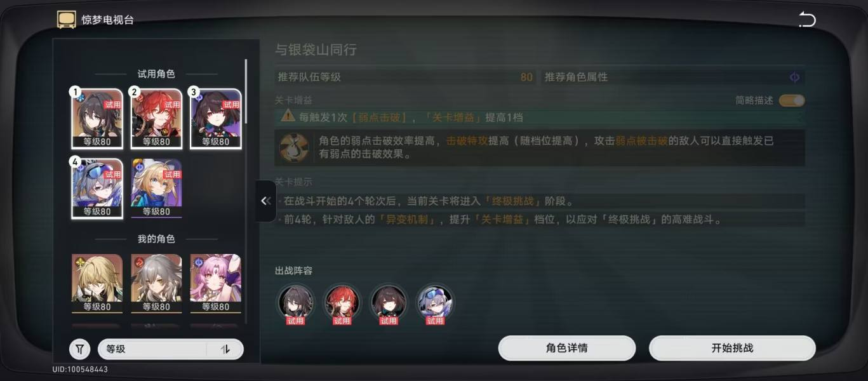868x381 pixels.
Task: Click the recommended attribute quantum icon
Action: [794, 77]
